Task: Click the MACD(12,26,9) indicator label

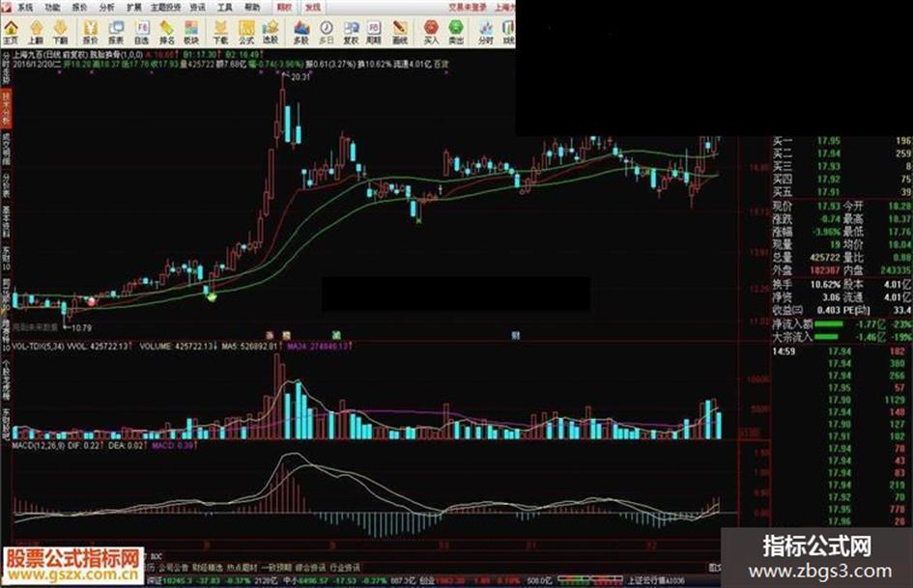Action: 39,445
